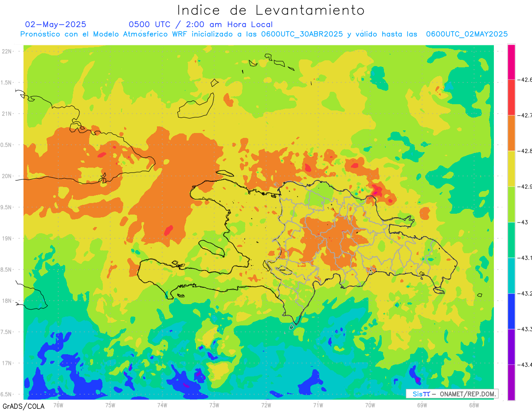Viewport: 532px width, 411px height.
Task: Click the '72W' longitude label
Action: 266,405
